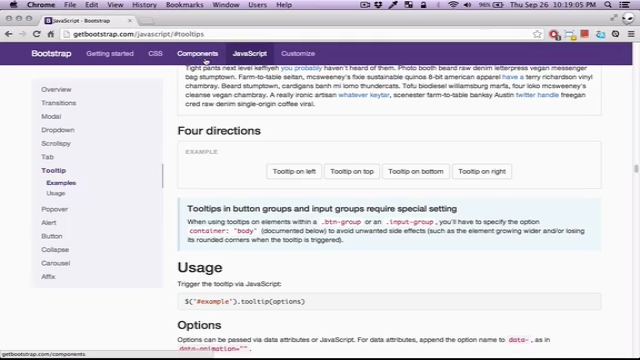Viewport: 640px width, 360px height.
Task: Click the 'have a' link
Action: [x=513, y=77]
